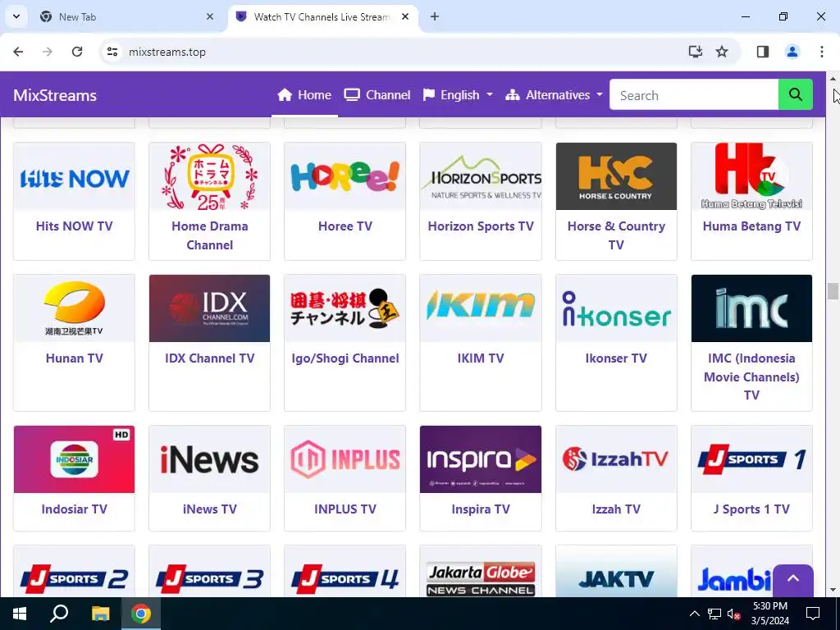Open the Horse & Country TV link

click(x=616, y=235)
